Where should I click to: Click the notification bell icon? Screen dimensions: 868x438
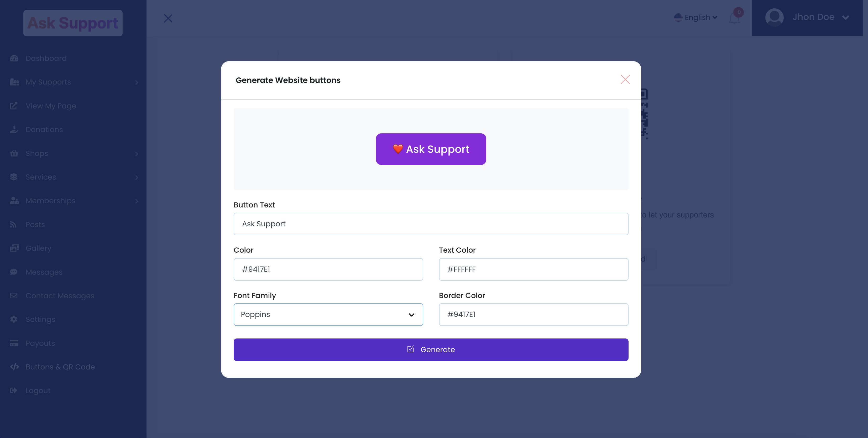coord(734,18)
